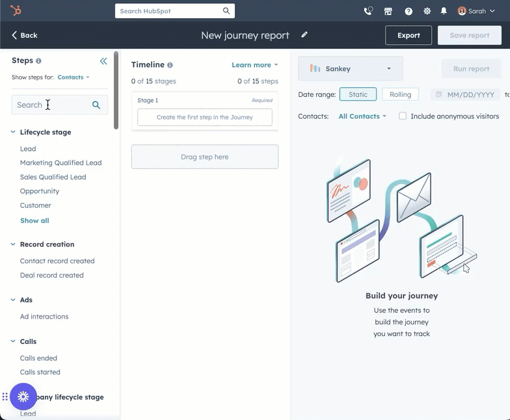
Task: Click the Export button
Action: click(x=409, y=35)
